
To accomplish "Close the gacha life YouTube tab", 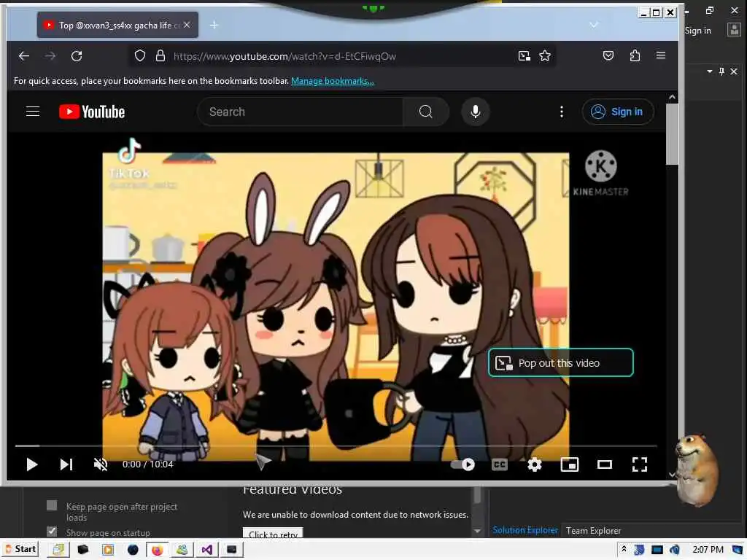I will point(187,25).
